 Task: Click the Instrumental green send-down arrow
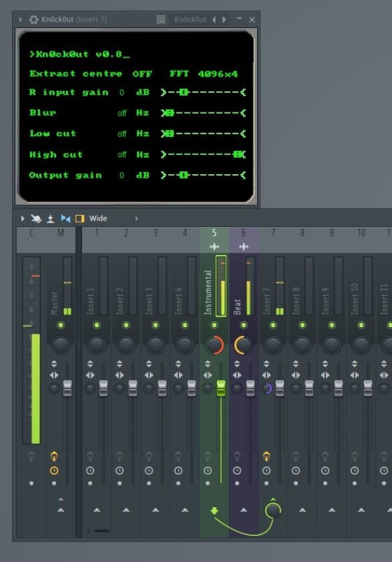[x=214, y=511]
